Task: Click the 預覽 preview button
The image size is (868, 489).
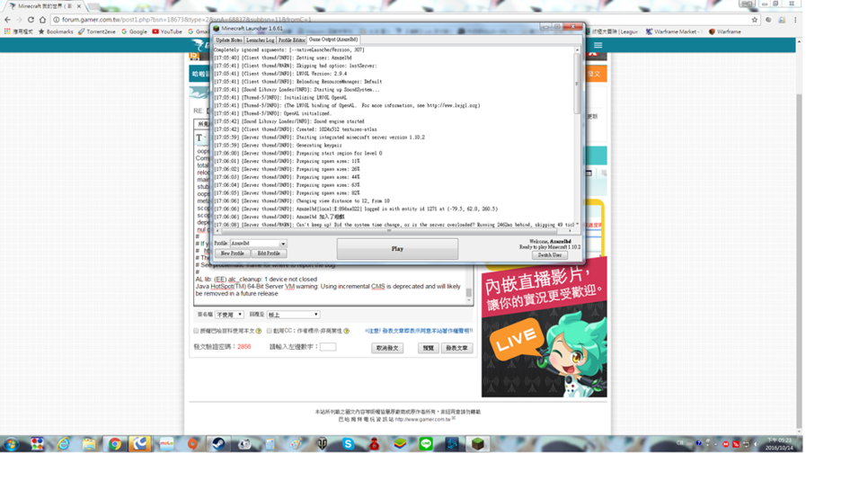Action: point(429,348)
